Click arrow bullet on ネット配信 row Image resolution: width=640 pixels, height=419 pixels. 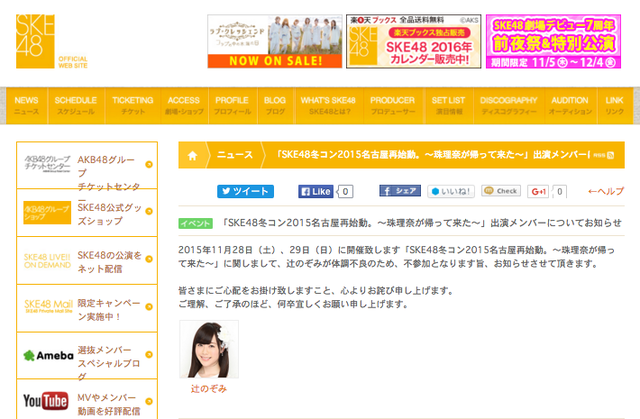click(x=149, y=259)
